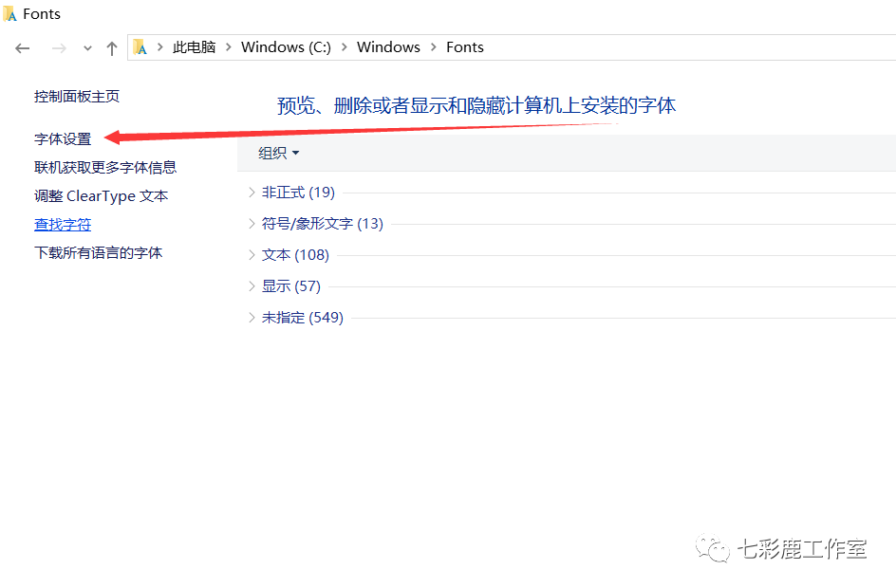The width and height of the screenshot is (896, 588).
Task: Open recent locations dropdown arrow
Action: pos(87,48)
